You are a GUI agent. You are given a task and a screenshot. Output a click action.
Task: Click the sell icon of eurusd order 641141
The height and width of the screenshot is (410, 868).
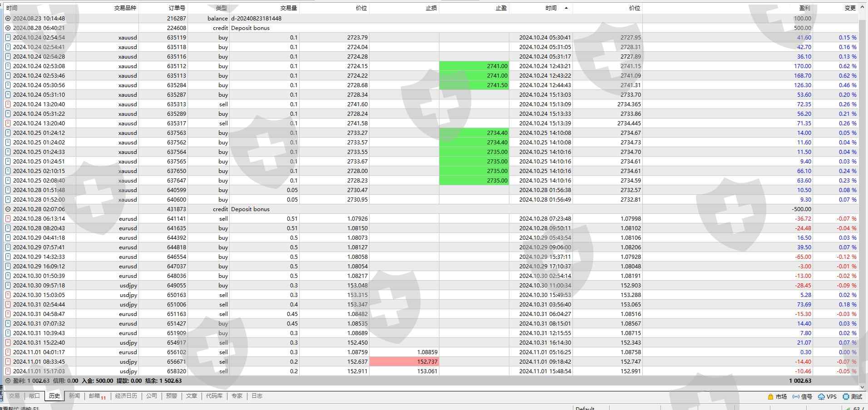pos(8,219)
